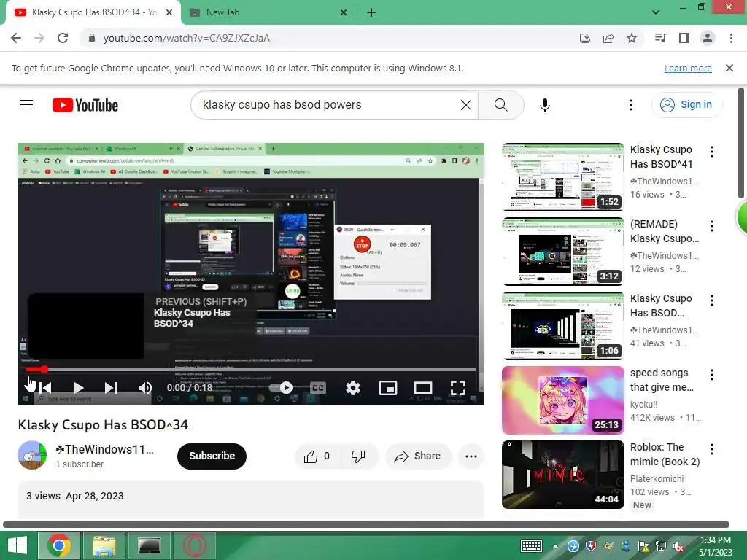Viewport: 747px width, 560px height.
Task: Open a new browser tab with plus
Action: 371,13
